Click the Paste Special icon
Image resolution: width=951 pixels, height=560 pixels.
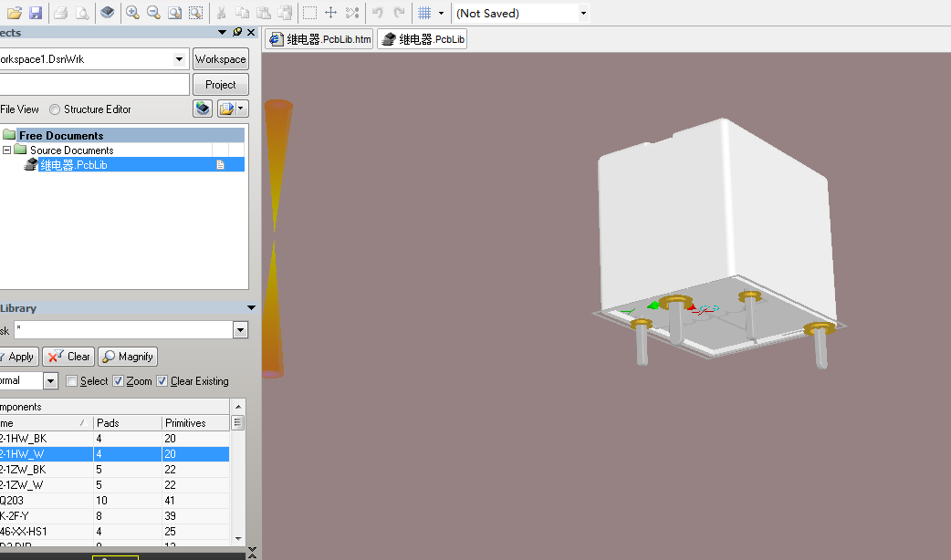(x=285, y=13)
